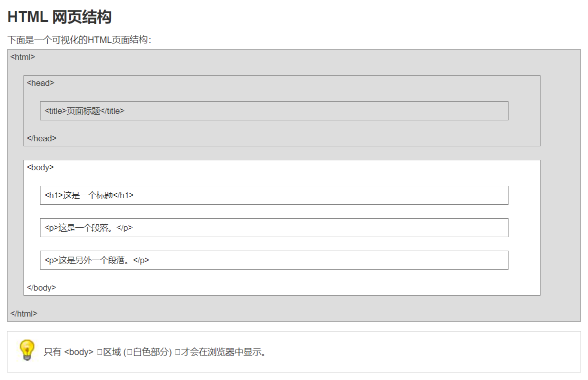588x380 pixels.
Task: Click the opening <head> tag text
Action: click(x=40, y=83)
